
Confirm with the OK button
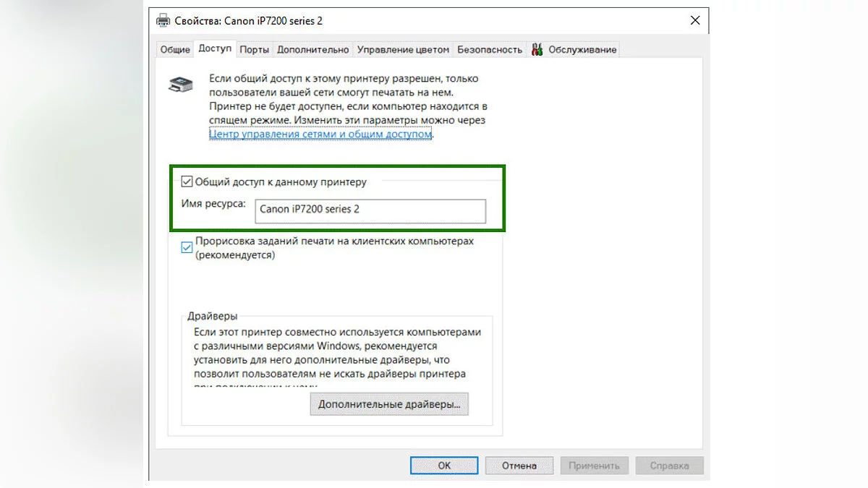click(x=444, y=466)
